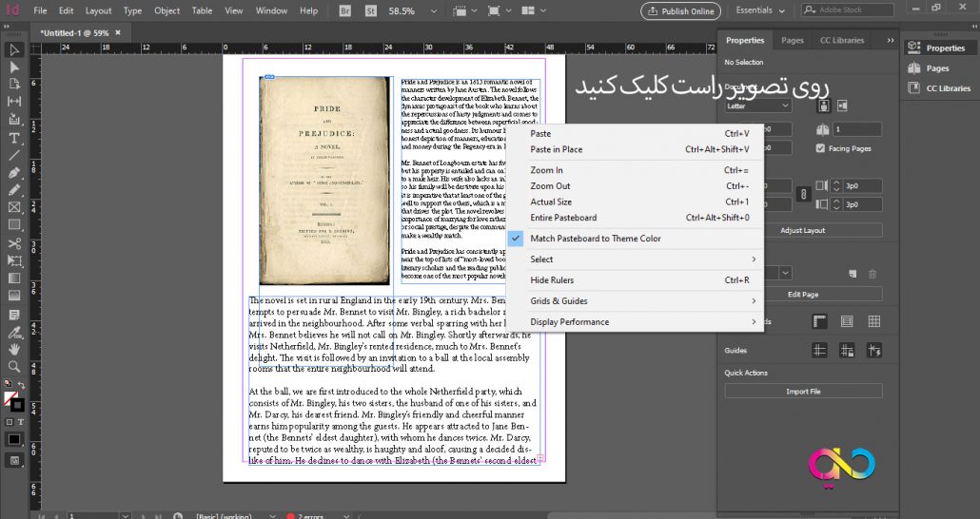The image size is (980, 519).
Task: Select the Selection tool arrow
Action: (x=14, y=50)
